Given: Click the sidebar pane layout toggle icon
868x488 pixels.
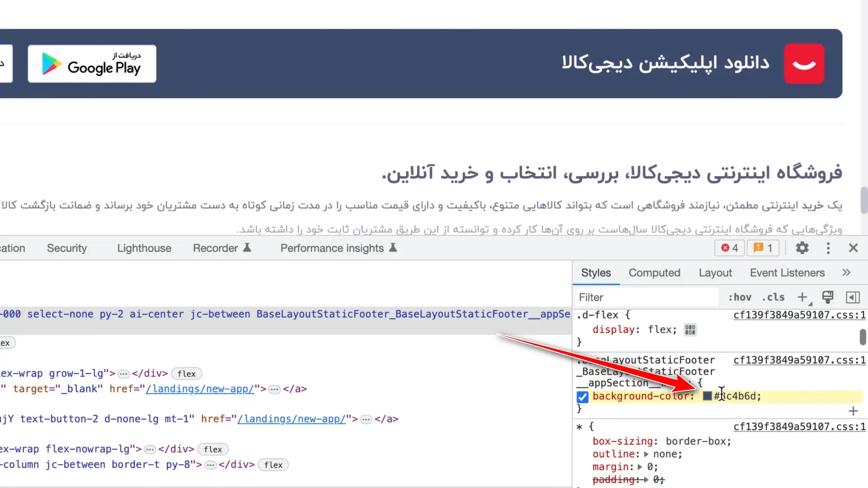Looking at the screenshot, I should 853,297.
